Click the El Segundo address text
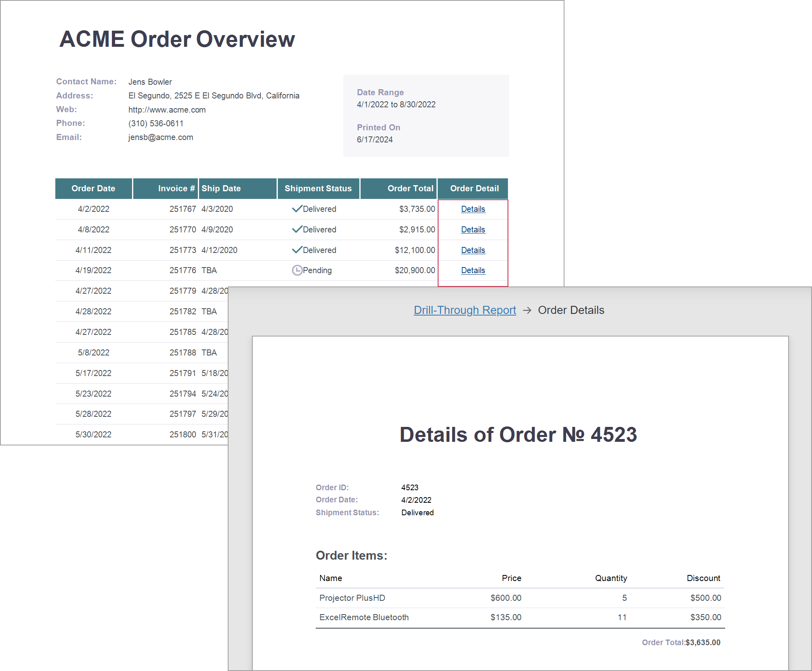Screen dimensions: 812x671 point(214,96)
